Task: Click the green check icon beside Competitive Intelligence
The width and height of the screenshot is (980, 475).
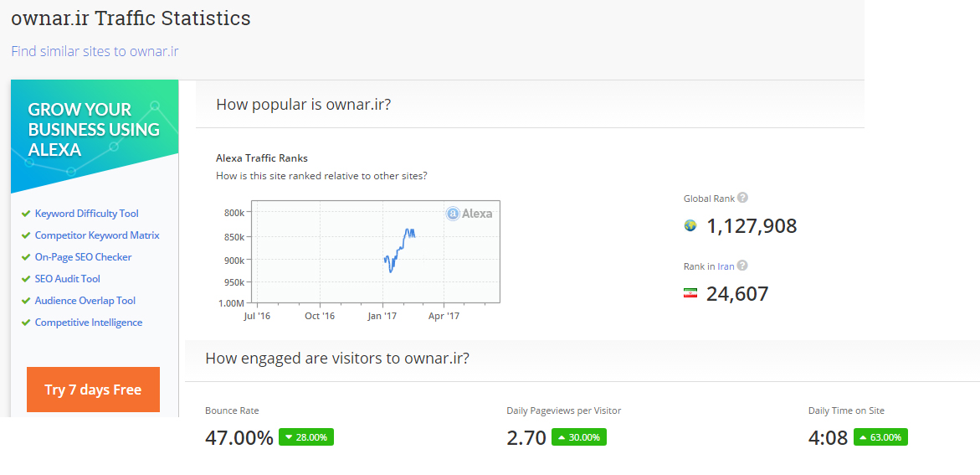Action: pyautogui.click(x=26, y=323)
